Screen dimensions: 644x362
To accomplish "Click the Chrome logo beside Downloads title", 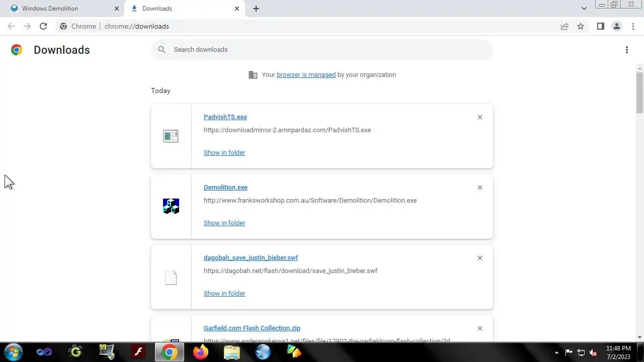I will point(17,50).
